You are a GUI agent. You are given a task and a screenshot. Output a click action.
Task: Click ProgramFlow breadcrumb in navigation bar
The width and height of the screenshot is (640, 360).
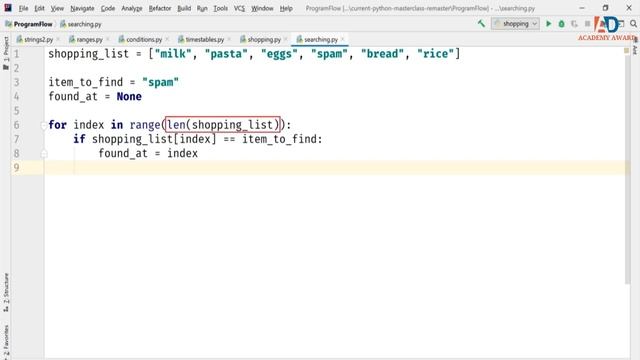tap(29, 24)
